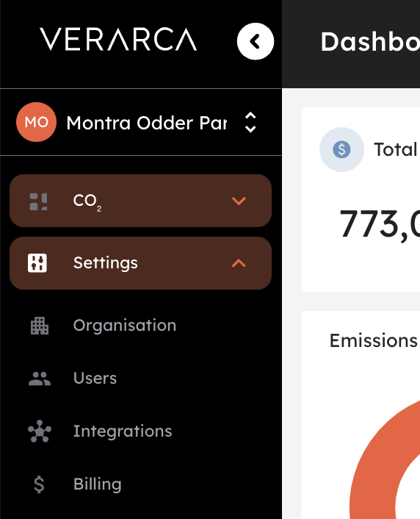Click the CO2 dashboard grid icon
The width and height of the screenshot is (420, 519).
coord(38,201)
